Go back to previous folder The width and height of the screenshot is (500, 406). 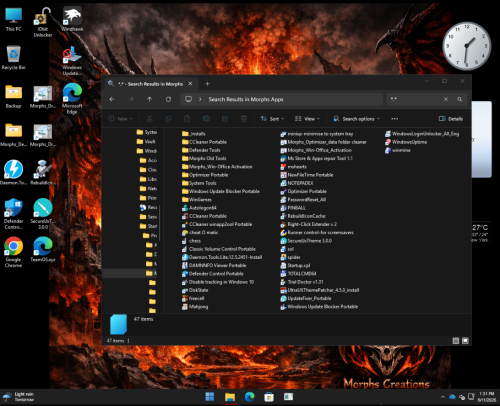(x=112, y=99)
